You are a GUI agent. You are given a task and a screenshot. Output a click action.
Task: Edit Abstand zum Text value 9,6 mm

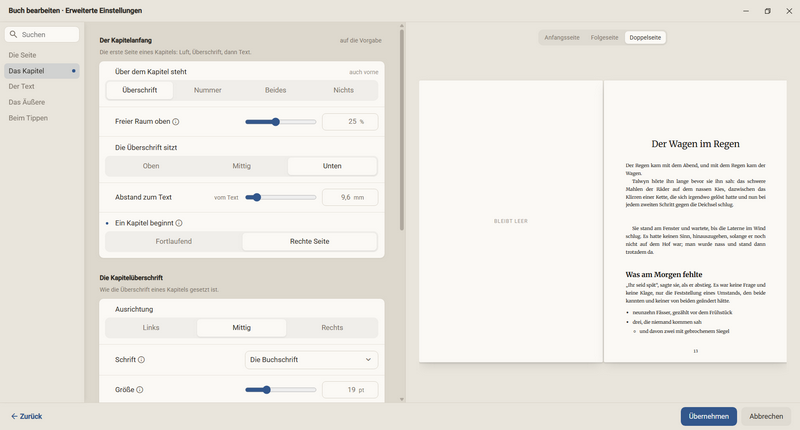(350, 197)
